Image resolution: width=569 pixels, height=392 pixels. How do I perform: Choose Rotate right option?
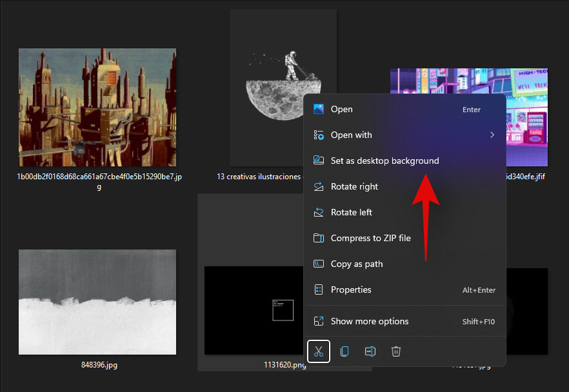[x=354, y=187]
